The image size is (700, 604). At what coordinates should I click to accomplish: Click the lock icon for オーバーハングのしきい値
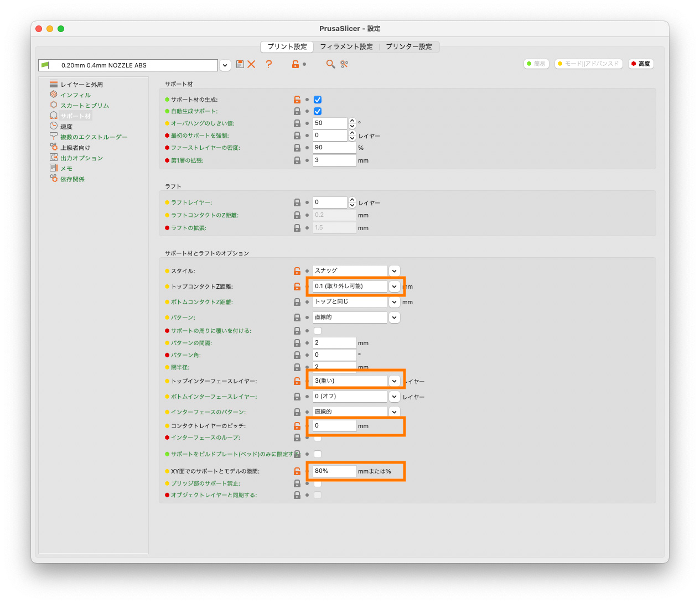point(297,123)
